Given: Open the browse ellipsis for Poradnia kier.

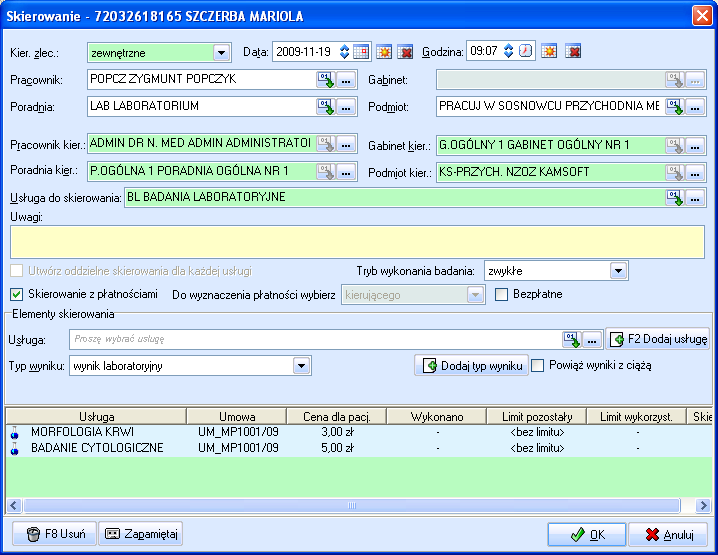Looking at the screenshot, I should tap(346, 172).
